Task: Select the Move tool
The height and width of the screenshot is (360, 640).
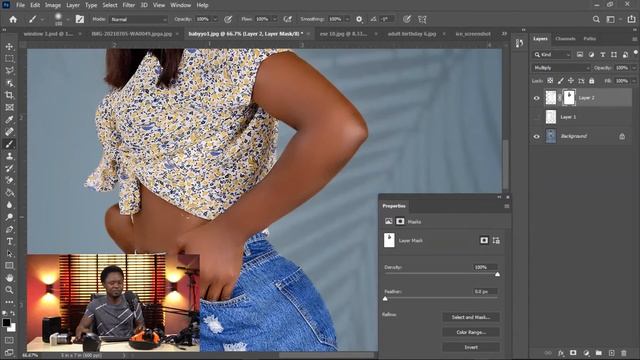Action: click(x=9, y=47)
